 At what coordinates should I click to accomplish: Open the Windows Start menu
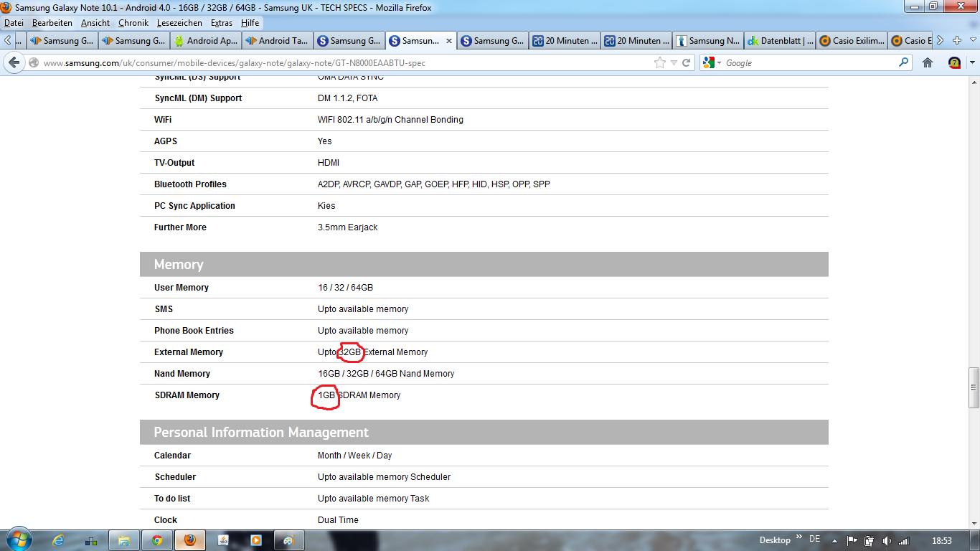coord(18,540)
